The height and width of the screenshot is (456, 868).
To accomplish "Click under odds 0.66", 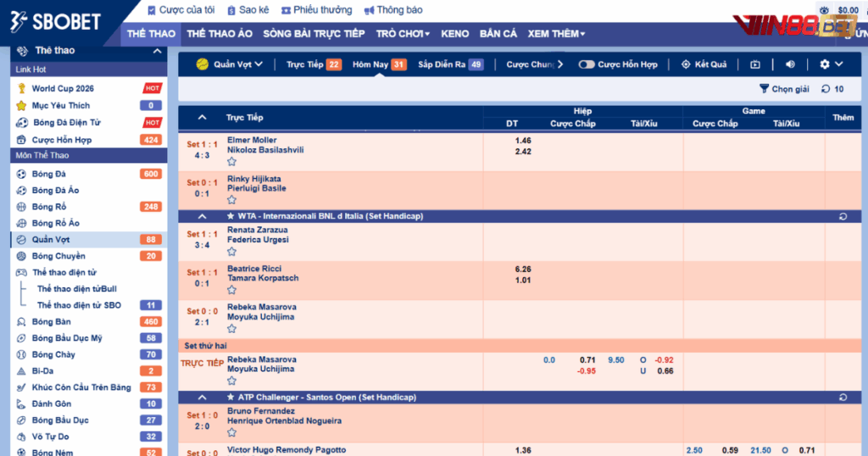I will pyautogui.click(x=665, y=371).
